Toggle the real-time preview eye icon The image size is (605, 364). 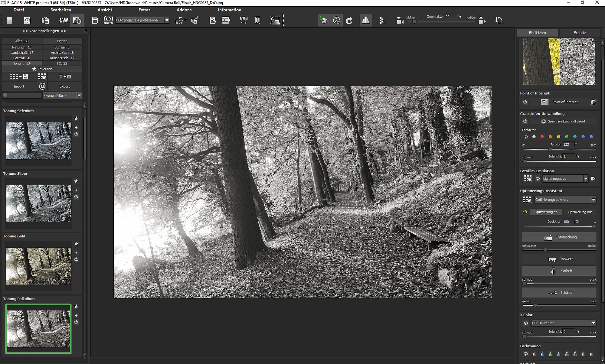[324, 20]
